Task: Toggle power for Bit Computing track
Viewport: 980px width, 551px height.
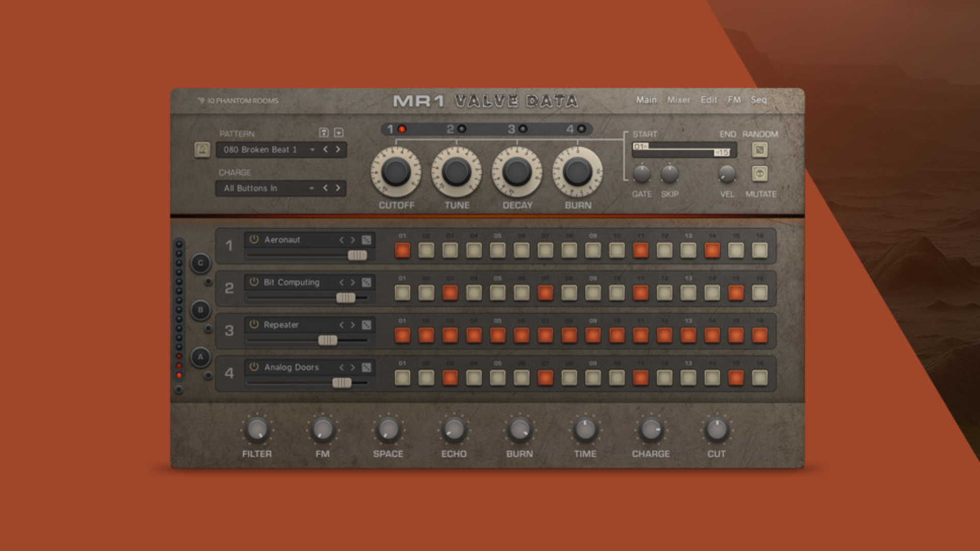Action: tap(254, 282)
